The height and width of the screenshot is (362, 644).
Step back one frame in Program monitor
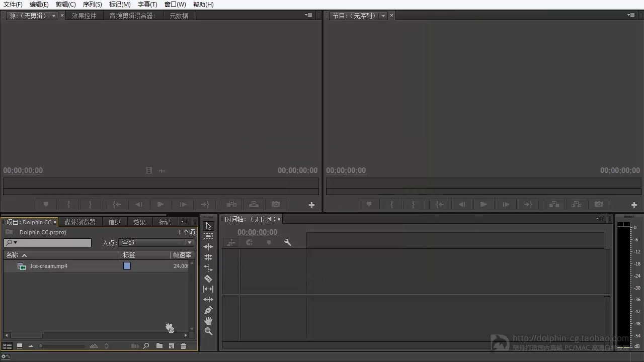(x=461, y=205)
